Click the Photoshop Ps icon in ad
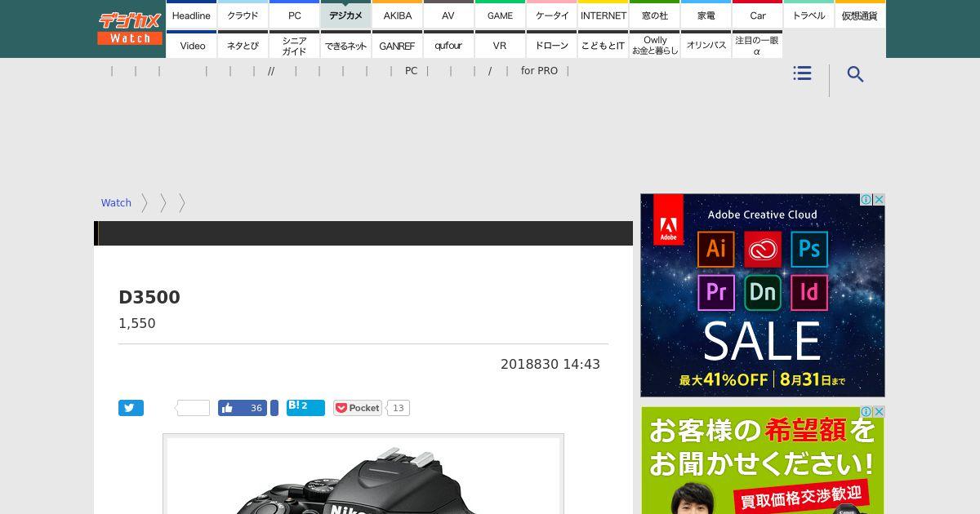 [808, 249]
